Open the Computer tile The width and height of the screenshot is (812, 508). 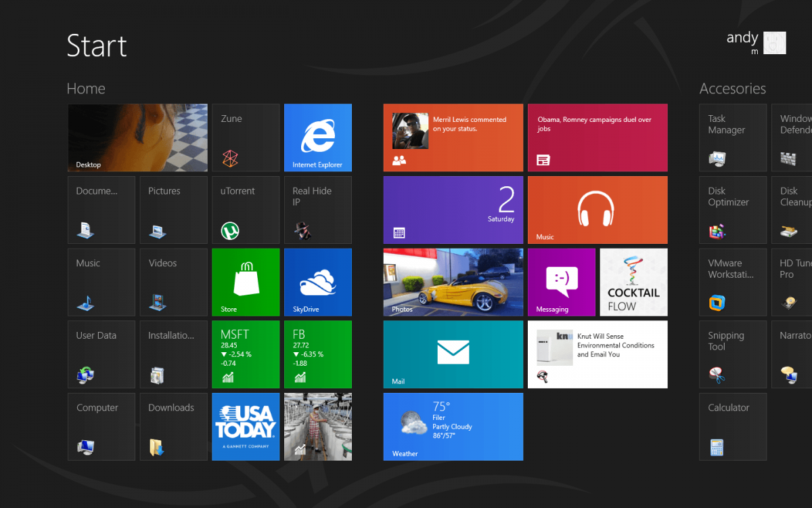click(x=101, y=427)
